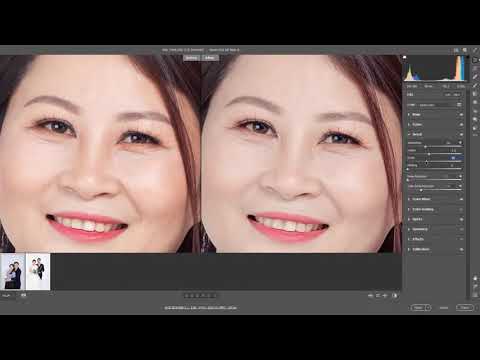Toggle default settings icon at bottom right
480x360 pixels.
[x=395, y=295]
